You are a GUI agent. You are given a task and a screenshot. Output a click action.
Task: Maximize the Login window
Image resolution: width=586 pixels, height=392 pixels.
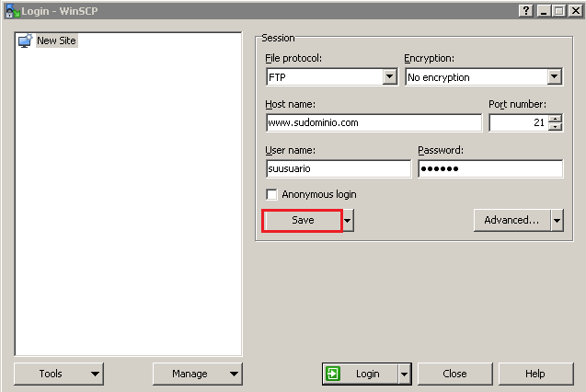tap(559, 11)
